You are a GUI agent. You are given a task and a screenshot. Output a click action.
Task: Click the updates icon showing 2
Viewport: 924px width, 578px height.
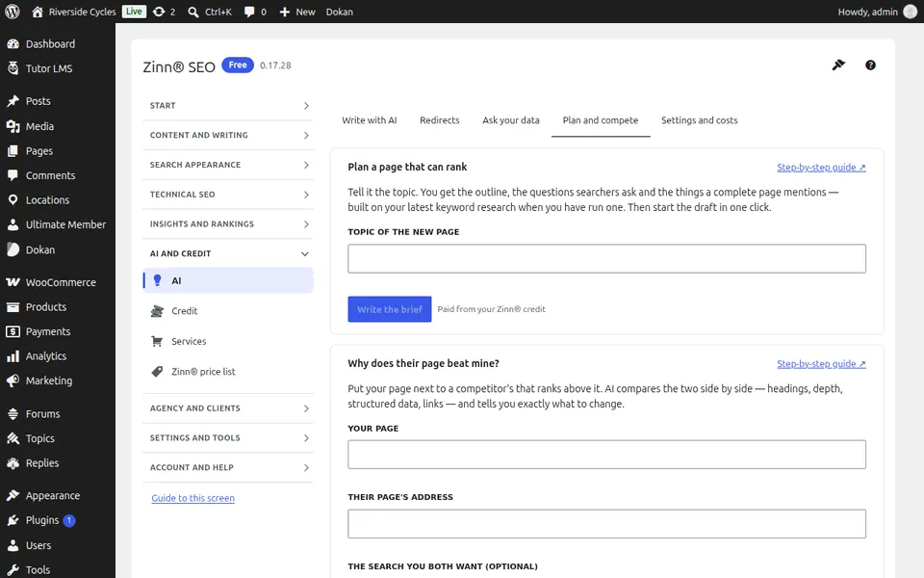159,12
